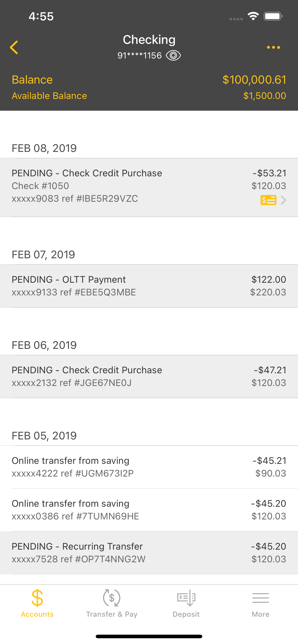
Task: Open the More hamburger menu
Action: [260, 603]
